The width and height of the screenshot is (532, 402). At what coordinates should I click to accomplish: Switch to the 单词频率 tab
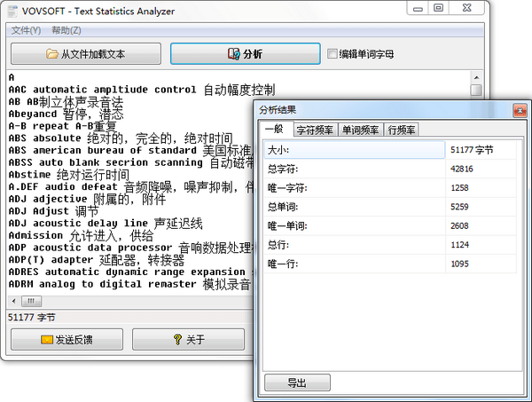click(x=360, y=130)
